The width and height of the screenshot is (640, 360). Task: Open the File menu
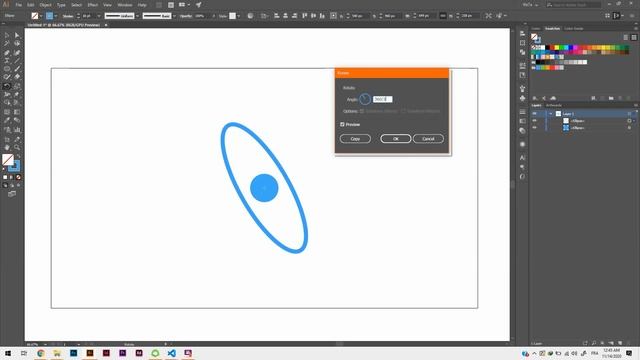18,5
